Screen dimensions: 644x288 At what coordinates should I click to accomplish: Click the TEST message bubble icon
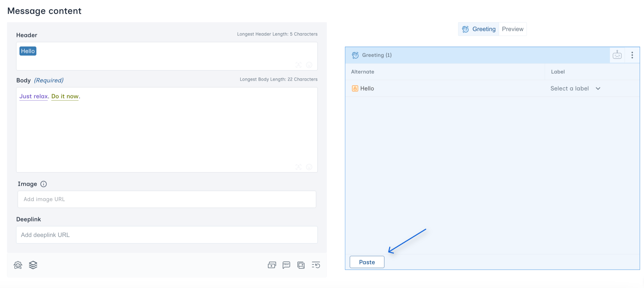pos(286,265)
